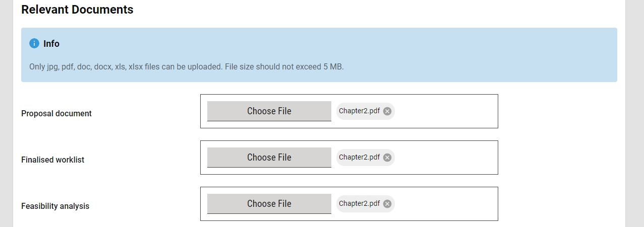Click Chapter2.pdf filename in Feasibility analysis row

coord(359,204)
